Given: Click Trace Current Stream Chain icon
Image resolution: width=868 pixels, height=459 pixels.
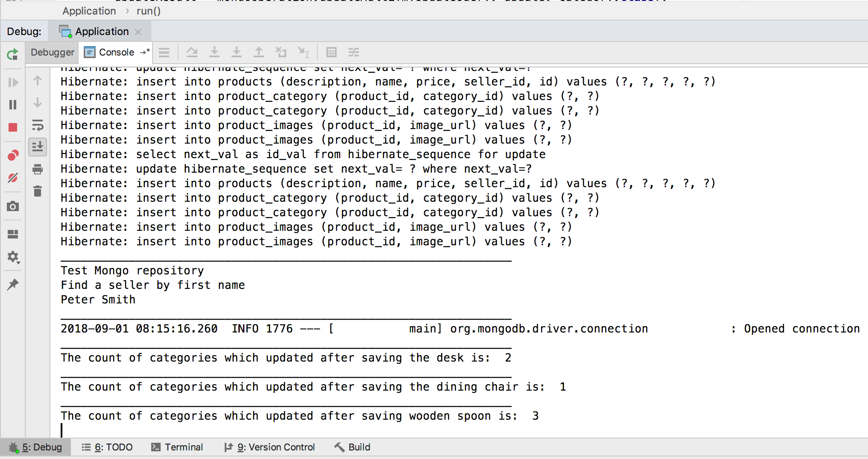Looking at the screenshot, I should [354, 53].
